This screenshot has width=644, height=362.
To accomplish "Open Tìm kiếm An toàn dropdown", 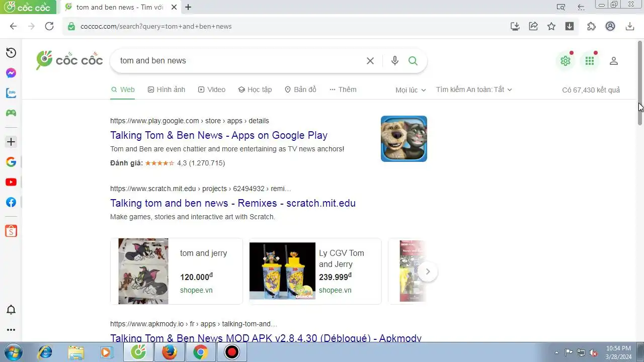I will pyautogui.click(x=474, y=89).
